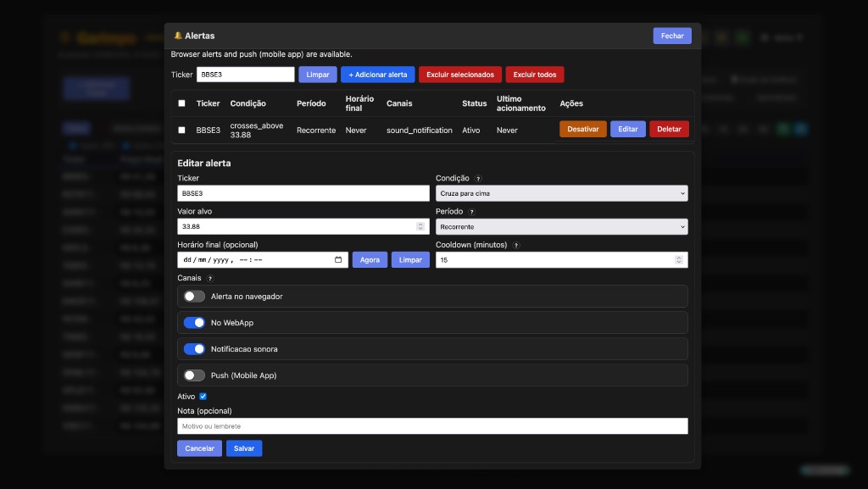Click the Cooldown help question icon
868x489 pixels.
click(516, 245)
